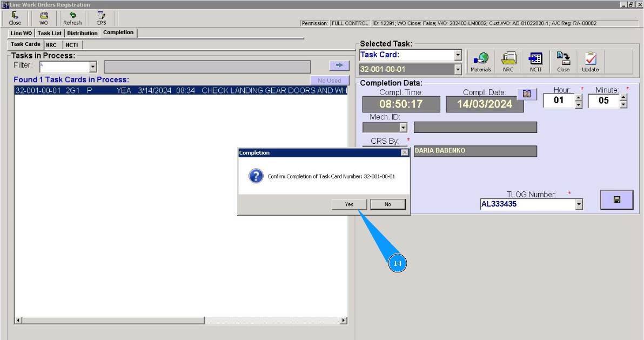This screenshot has width=644, height=340.
Task: Click the Close toolbar icon
Action: point(15,18)
